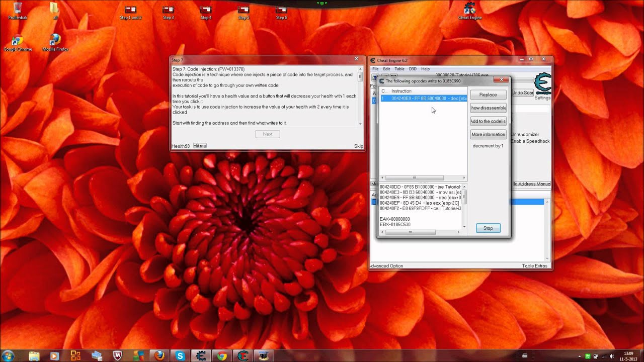Viewport: 644px width, 362px height.
Task: Open McAfee from the taskbar
Action: 117,356
